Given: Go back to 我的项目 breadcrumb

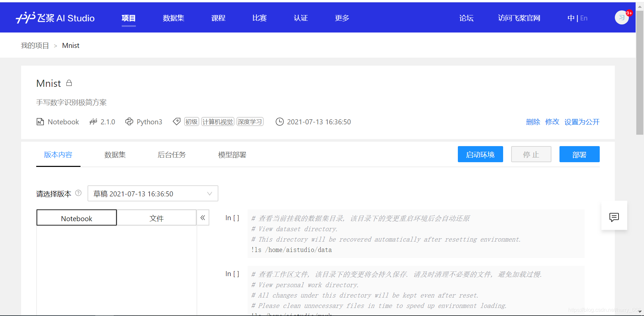Looking at the screenshot, I should tap(35, 45).
